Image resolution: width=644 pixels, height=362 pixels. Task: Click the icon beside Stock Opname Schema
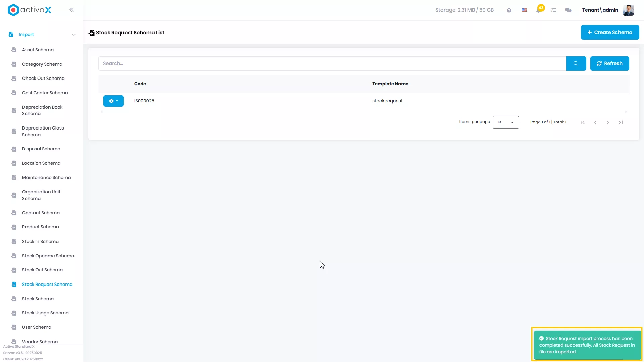[14, 256]
